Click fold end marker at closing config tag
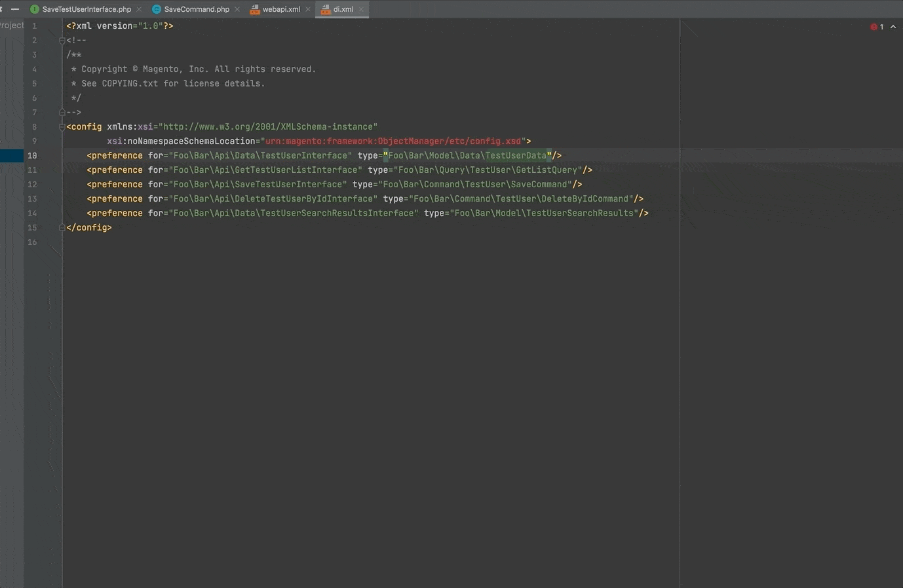 pos(62,228)
